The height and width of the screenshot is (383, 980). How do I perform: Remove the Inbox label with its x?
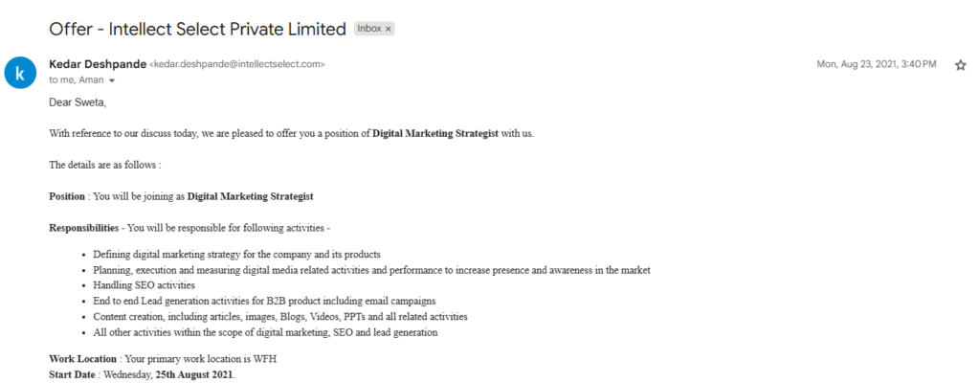389,29
